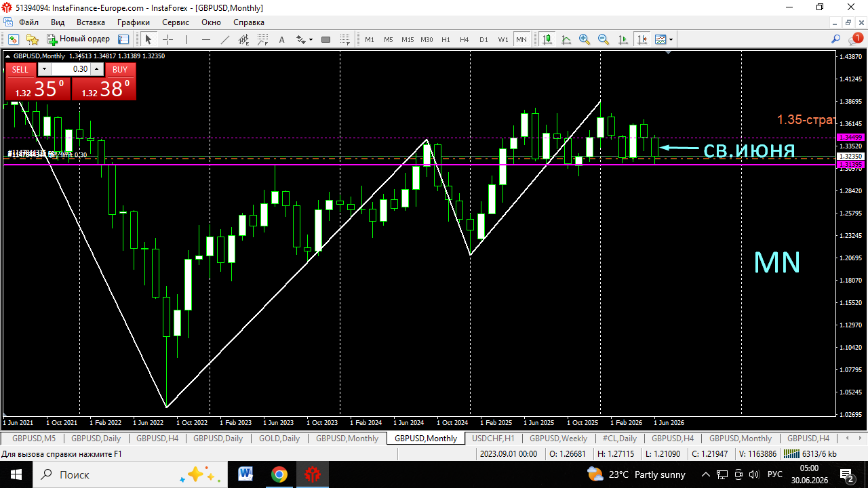Screen dimensions: 868x488
Task: Create a Новый ордер
Action: (79, 39)
